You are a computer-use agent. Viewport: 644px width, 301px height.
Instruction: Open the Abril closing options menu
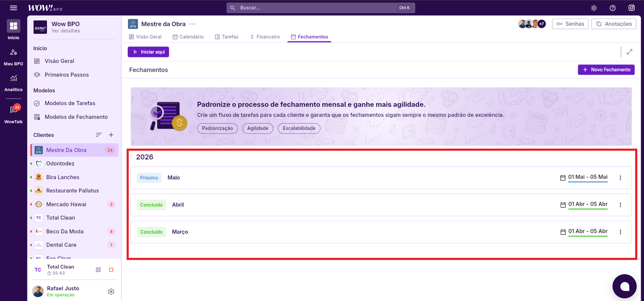[x=621, y=205]
